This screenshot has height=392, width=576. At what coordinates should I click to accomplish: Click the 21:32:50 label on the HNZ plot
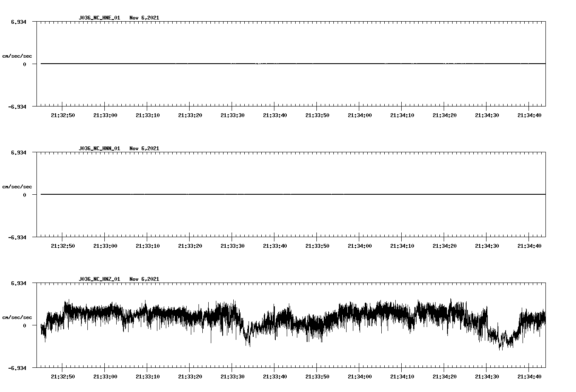63,377
